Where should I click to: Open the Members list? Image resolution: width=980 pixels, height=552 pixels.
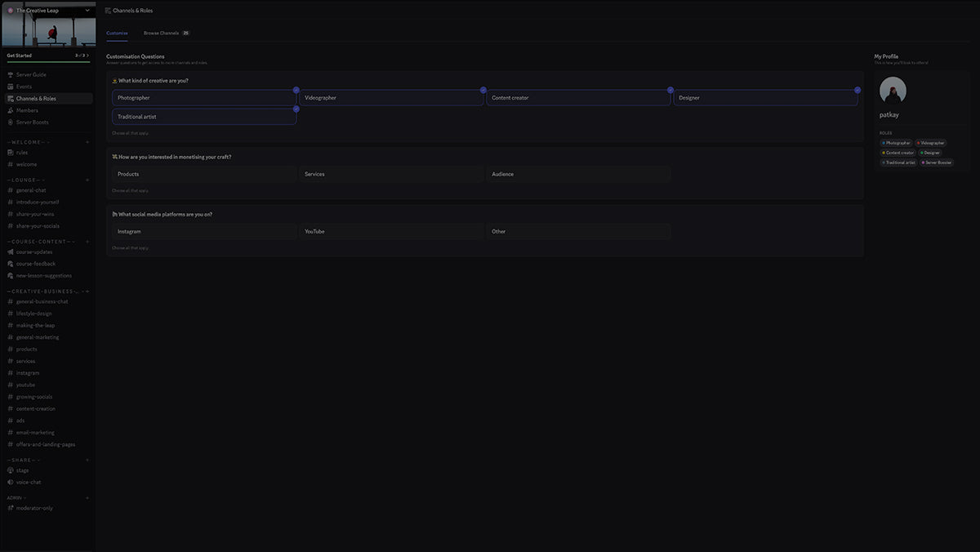[x=27, y=109]
